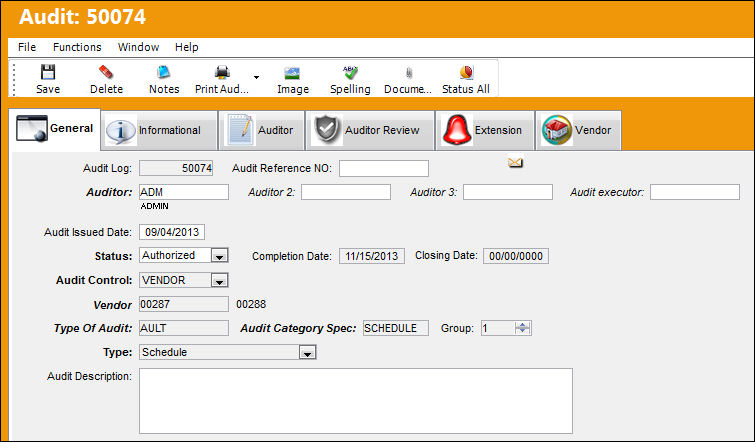Click the 00288 text beside Vendor
755x442 pixels.
pos(251,304)
